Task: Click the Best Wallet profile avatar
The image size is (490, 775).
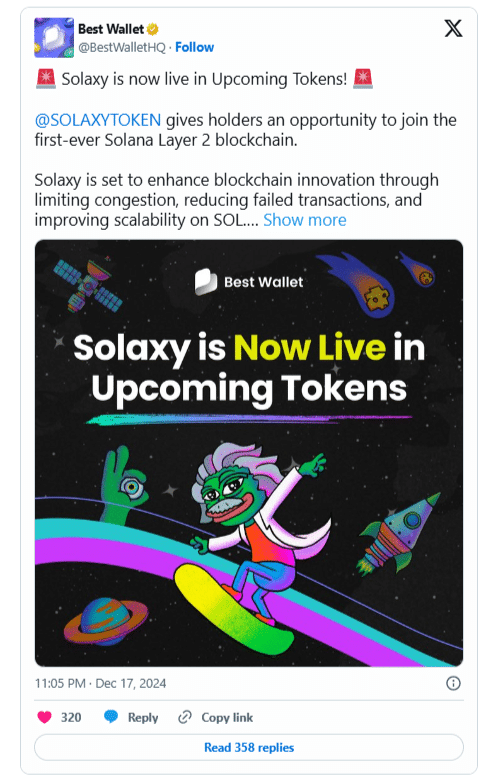Action: tap(54, 38)
